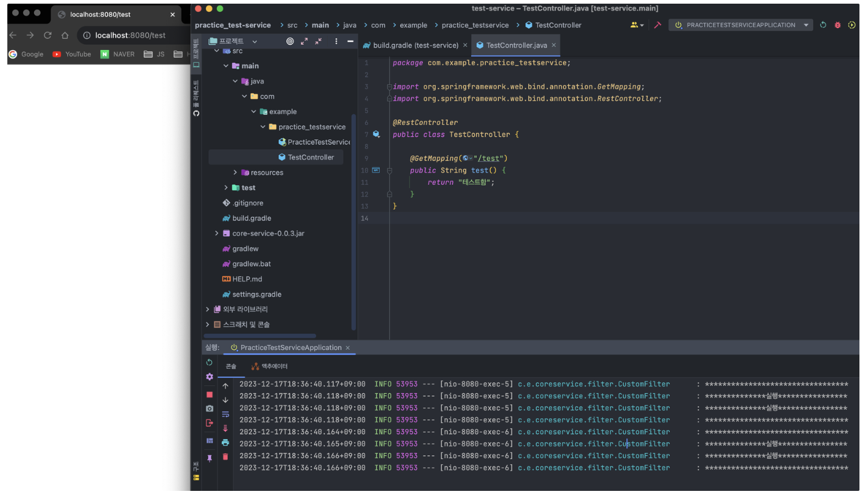Viewport: 868px width, 497px height.
Task: Open project view dropdown 프로젝트
Action: coord(233,41)
